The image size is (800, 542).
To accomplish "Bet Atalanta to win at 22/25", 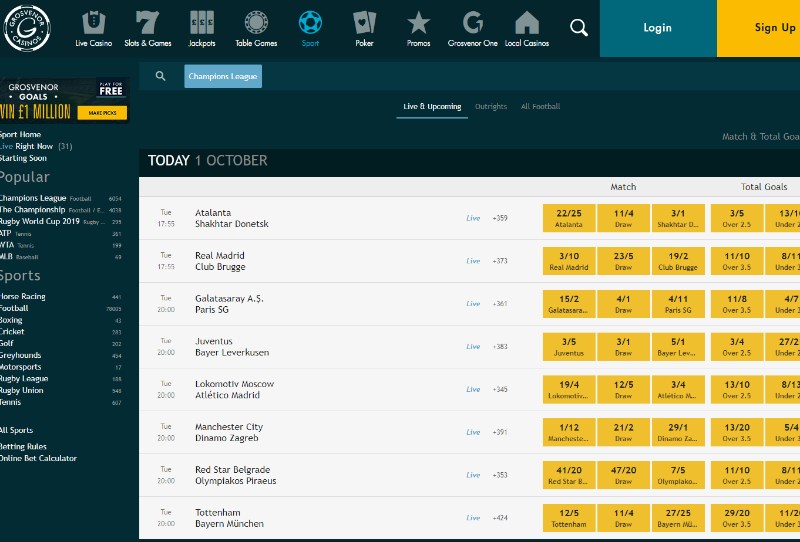I will point(569,218).
